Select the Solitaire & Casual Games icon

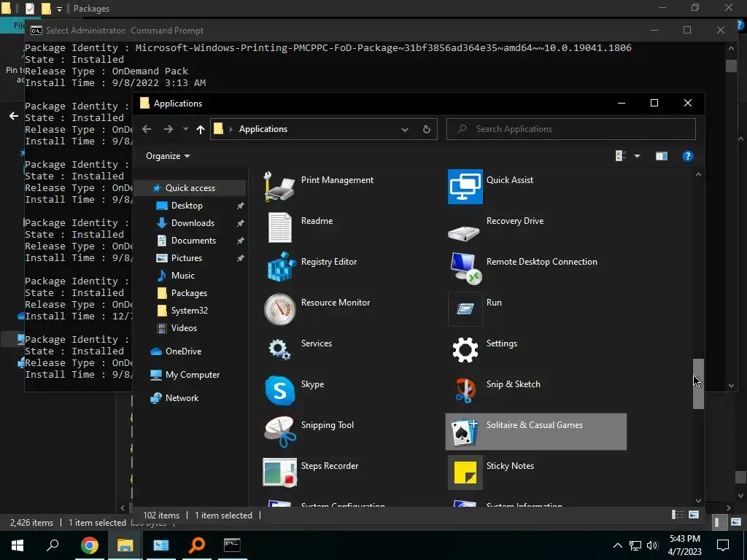point(465,432)
